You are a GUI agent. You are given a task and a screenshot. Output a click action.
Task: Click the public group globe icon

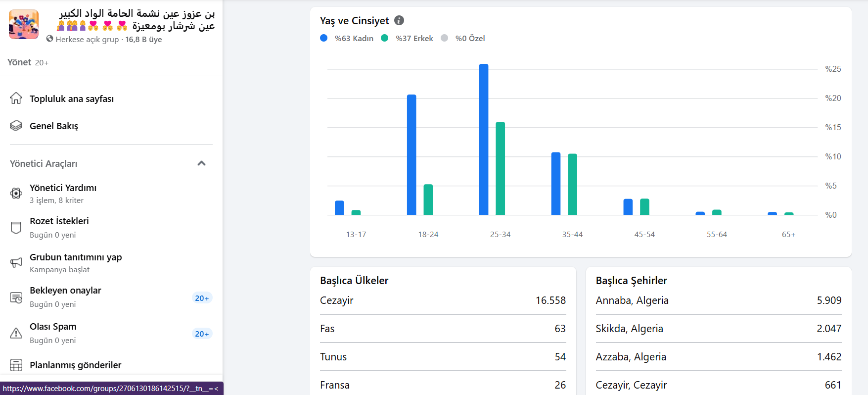point(49,39)
